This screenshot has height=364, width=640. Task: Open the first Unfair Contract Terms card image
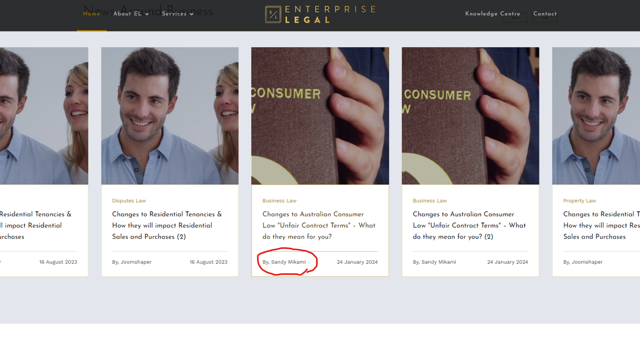[x=320, y=116]
